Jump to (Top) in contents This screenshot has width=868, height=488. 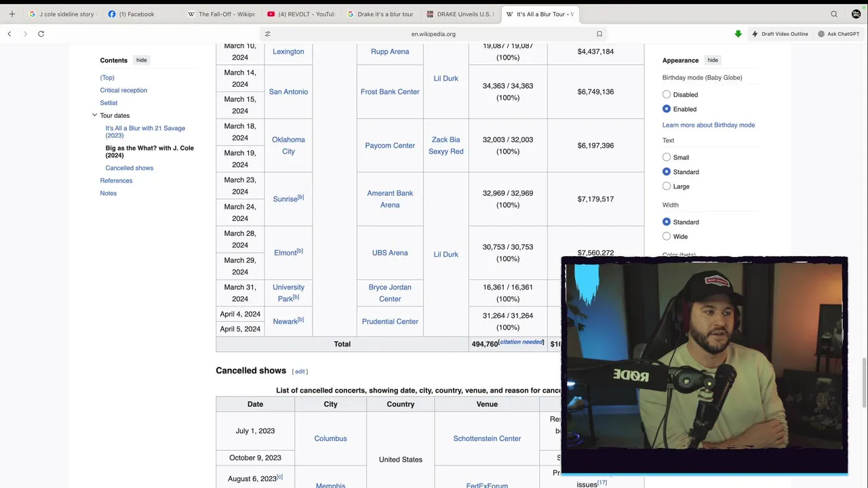click(x=107, y=78)
